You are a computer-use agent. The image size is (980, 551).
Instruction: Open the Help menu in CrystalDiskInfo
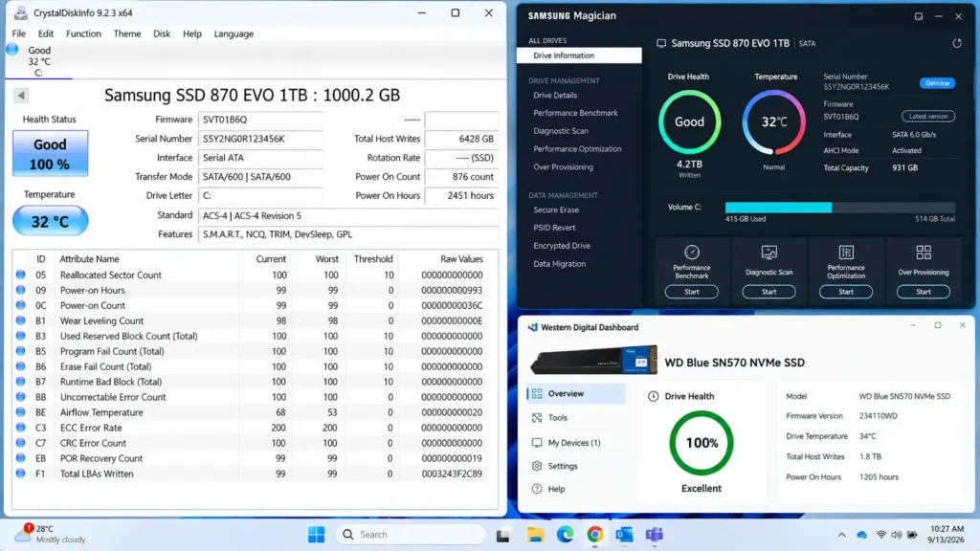click(191, 33)
